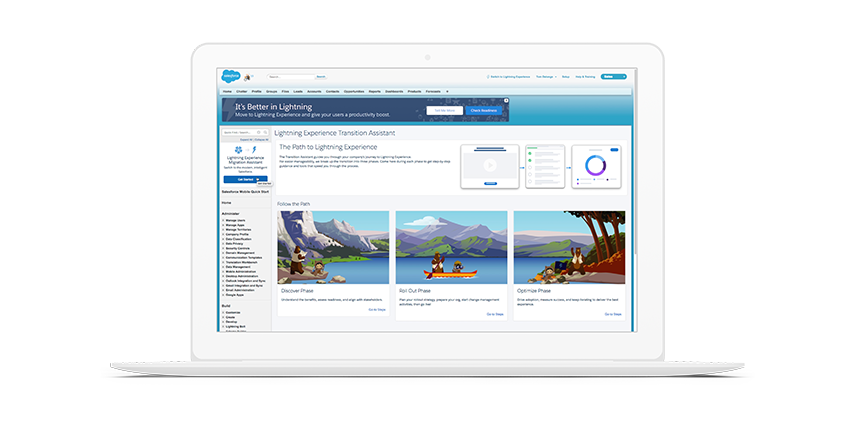The width and height of the screenshot is (857, 447).
Task: Click the checklist illustration card
Action: tap(545, 167)
